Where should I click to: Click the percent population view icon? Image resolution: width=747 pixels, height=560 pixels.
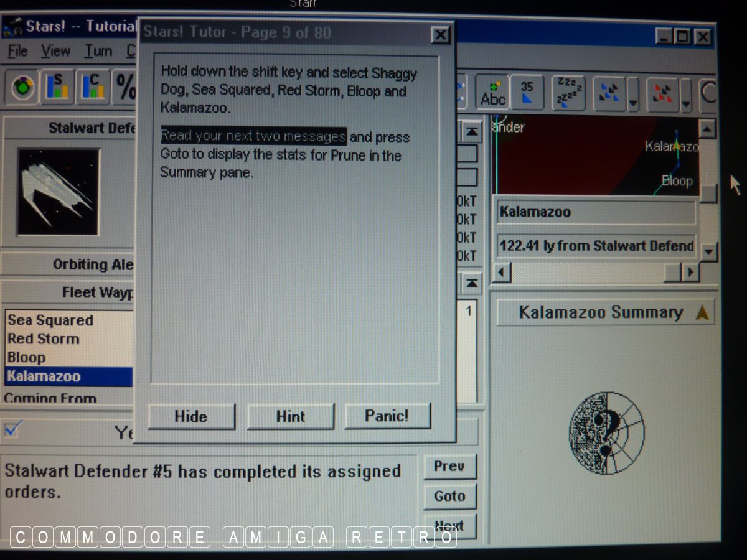[126, 88]
